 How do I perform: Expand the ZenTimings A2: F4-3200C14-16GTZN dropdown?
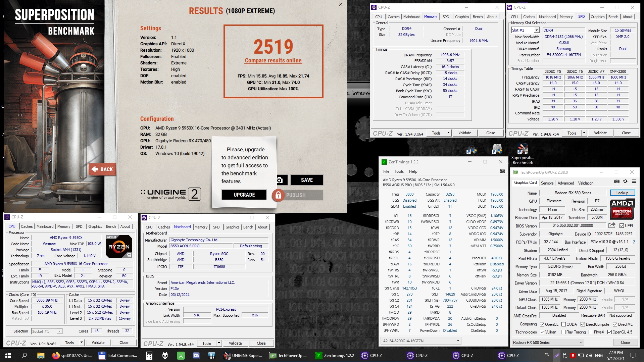(x=421, y=341)
